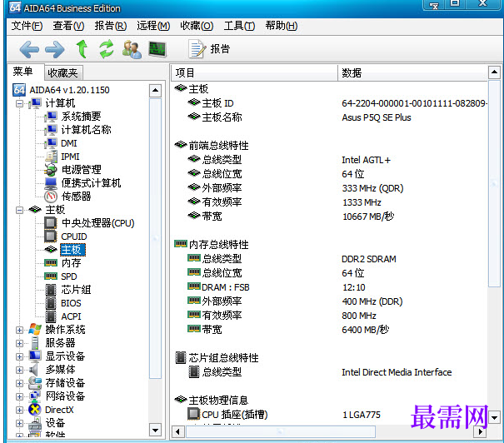Click the ACPI chip icon
The height and width of the screenshot is (443, 504).
51,316
